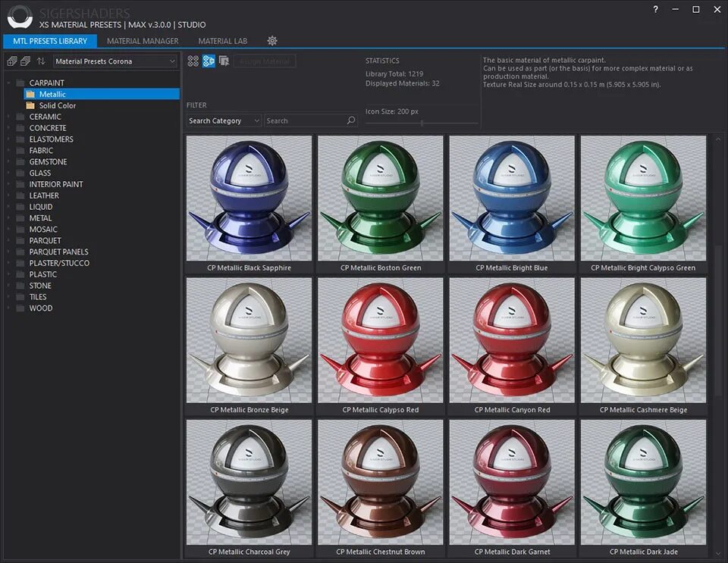Click the search magnifier icon
Image resolution: width=728 pixels, height=563 pixels.
[x=351, y=120]
